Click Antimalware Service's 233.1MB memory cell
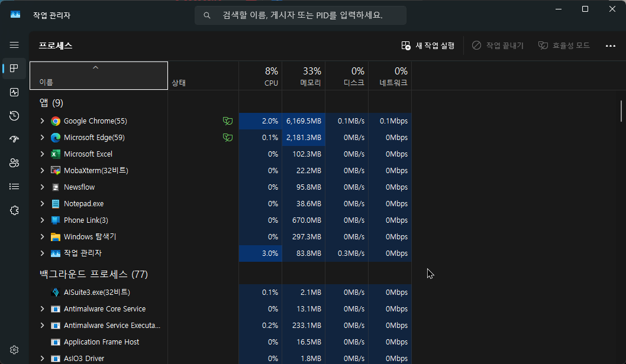 click(304, 326)
